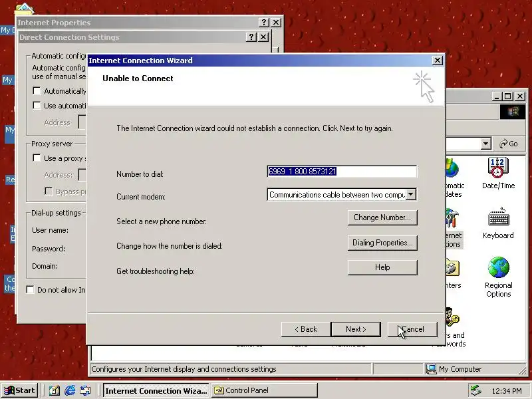Image resolution: width=532 pixels, height=399 pixels.
Task: Toggle Bypass proxy checkbox
Action: click(x=49, y=192)
